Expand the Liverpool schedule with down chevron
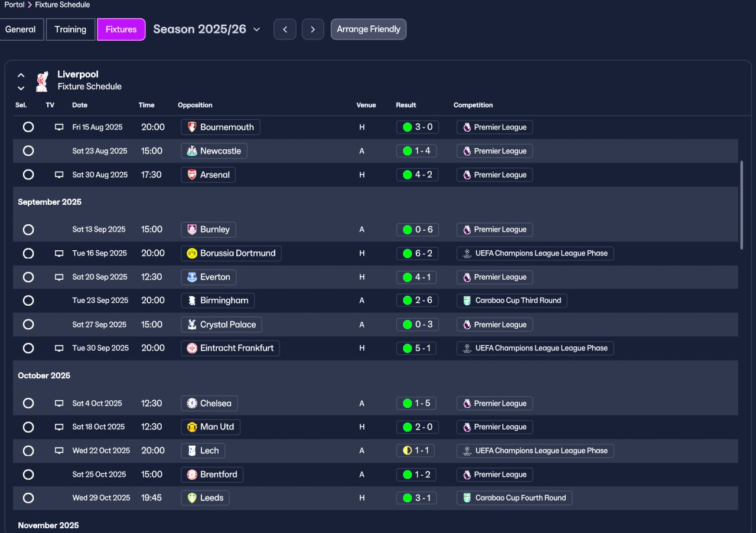 21,89
